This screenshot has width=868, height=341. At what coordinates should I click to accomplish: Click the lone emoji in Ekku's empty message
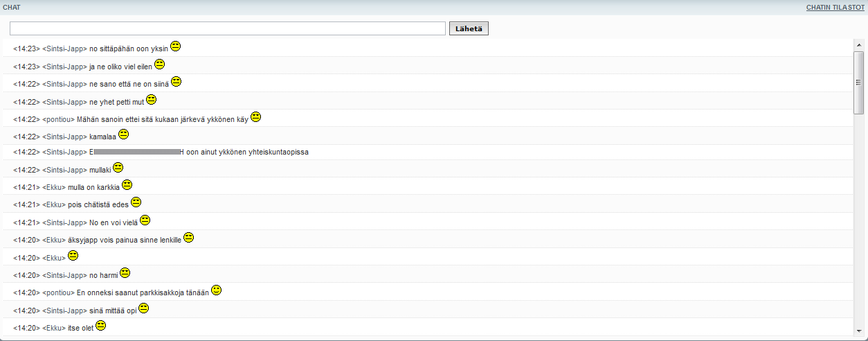coord(73,256)
